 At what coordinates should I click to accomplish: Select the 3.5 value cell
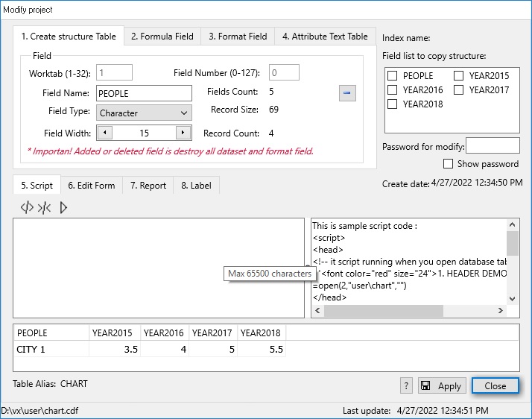[115, 349]
